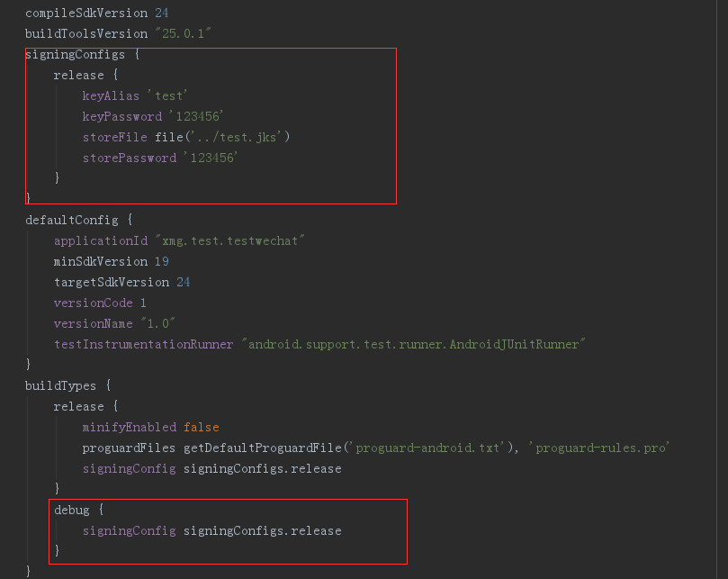This screenshot has width=728, height=579.
Task: Click the versionCode 1 line
Action: pyautogui.click(x=100, y=303)
